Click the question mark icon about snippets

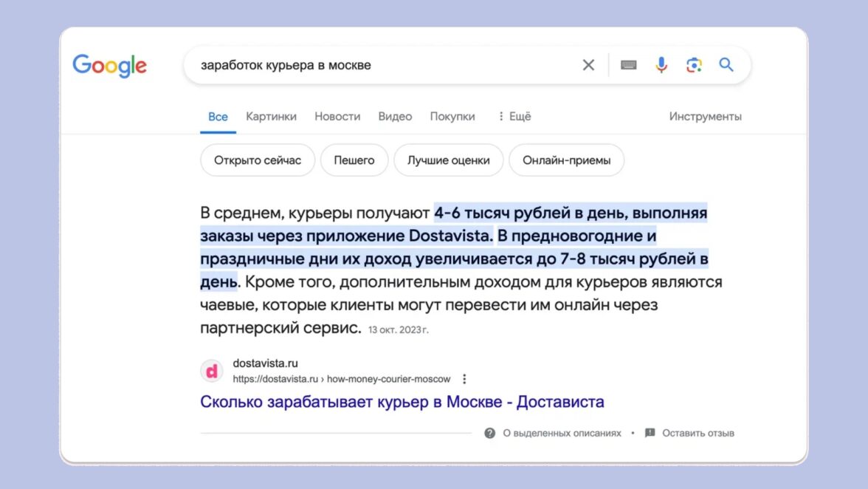[489, 433]
